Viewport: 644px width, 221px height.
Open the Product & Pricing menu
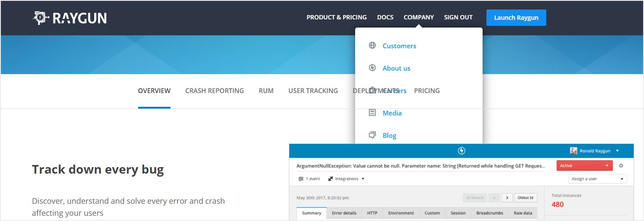point(336,18)
